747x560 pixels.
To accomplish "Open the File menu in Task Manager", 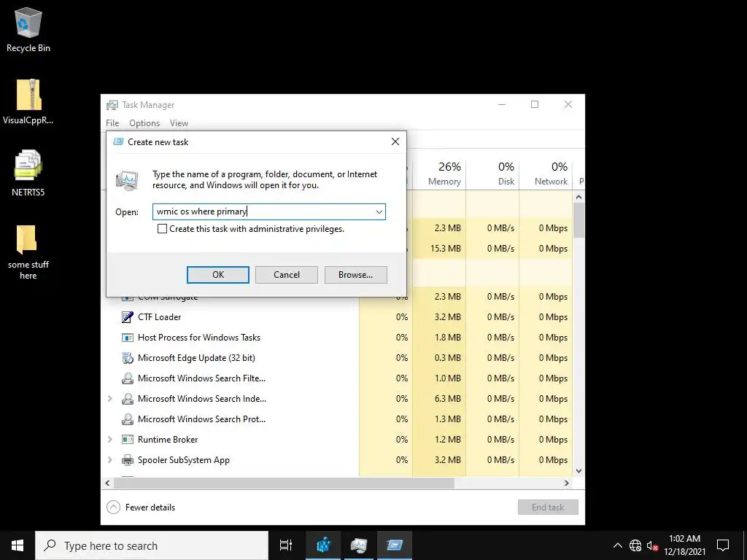I will point(112,123).
